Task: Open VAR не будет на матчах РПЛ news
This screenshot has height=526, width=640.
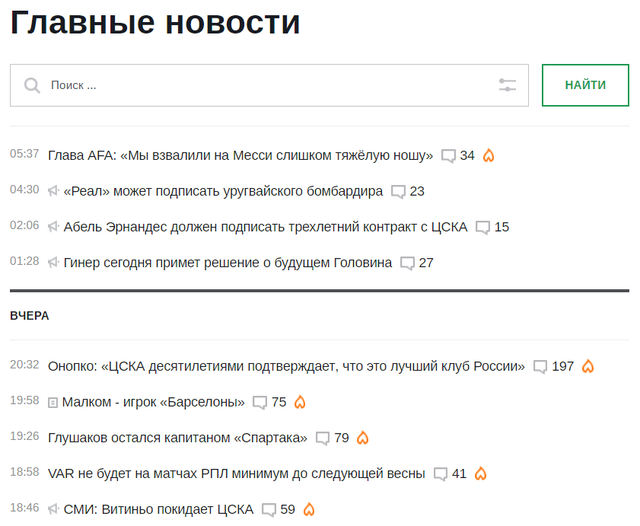Action: (x=236, y=473)
